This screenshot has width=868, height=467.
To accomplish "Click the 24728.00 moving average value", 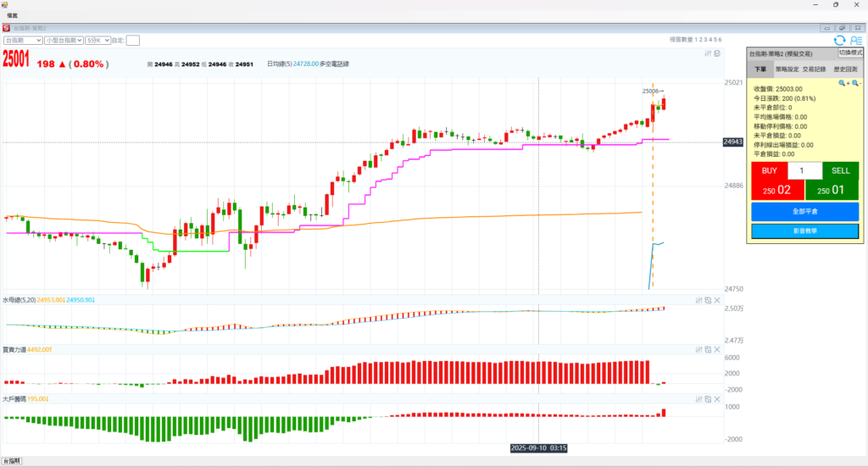I will [x=305, y=64].
